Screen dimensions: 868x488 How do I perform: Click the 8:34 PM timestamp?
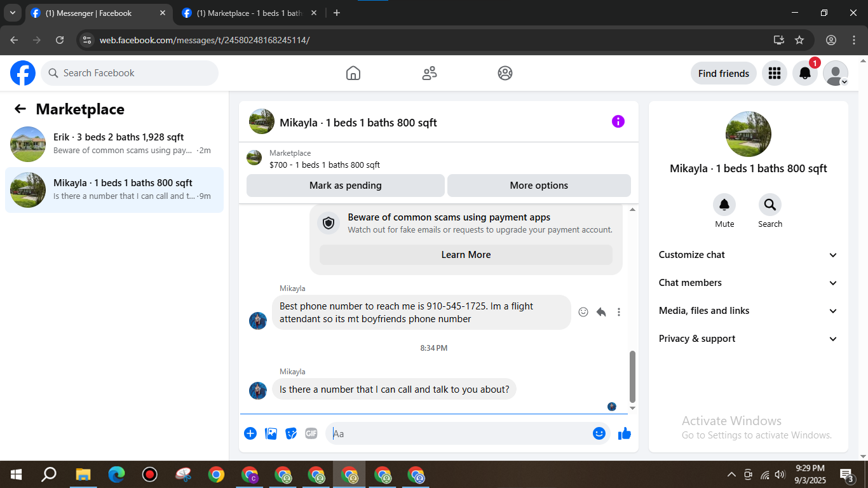434,348
